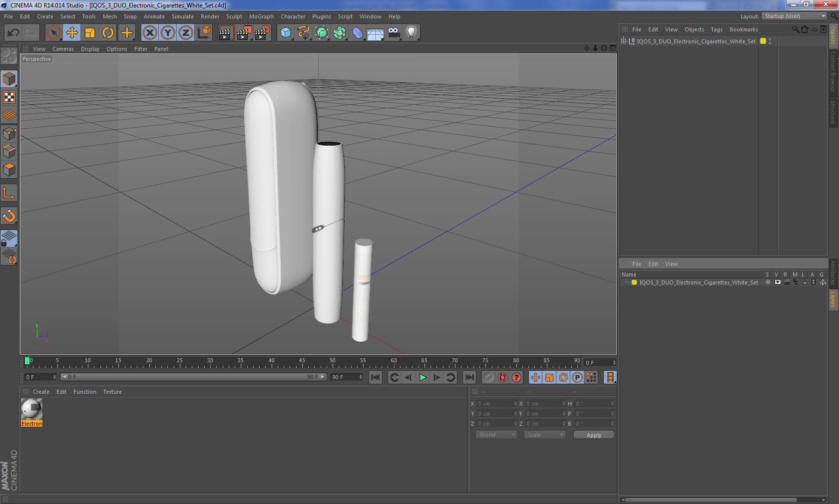The image size is (839, 504).
Task: Enable Axis mode tool
Action: pos(9,193)
